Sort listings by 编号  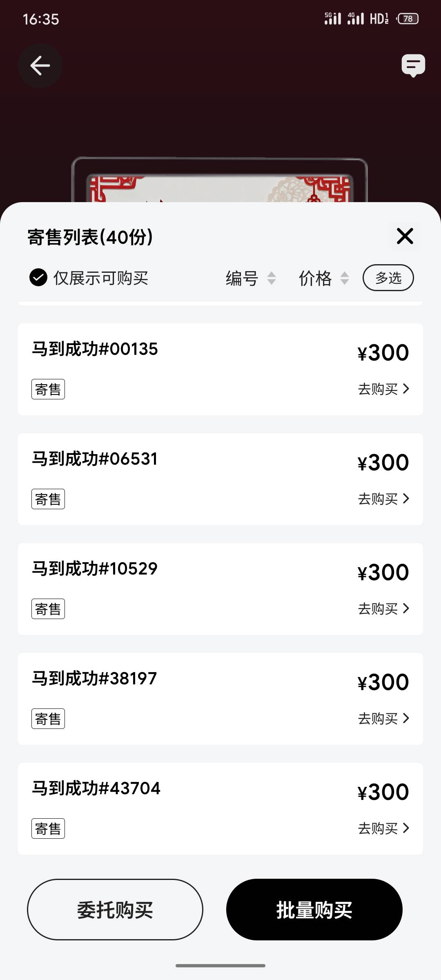[251, 278]
